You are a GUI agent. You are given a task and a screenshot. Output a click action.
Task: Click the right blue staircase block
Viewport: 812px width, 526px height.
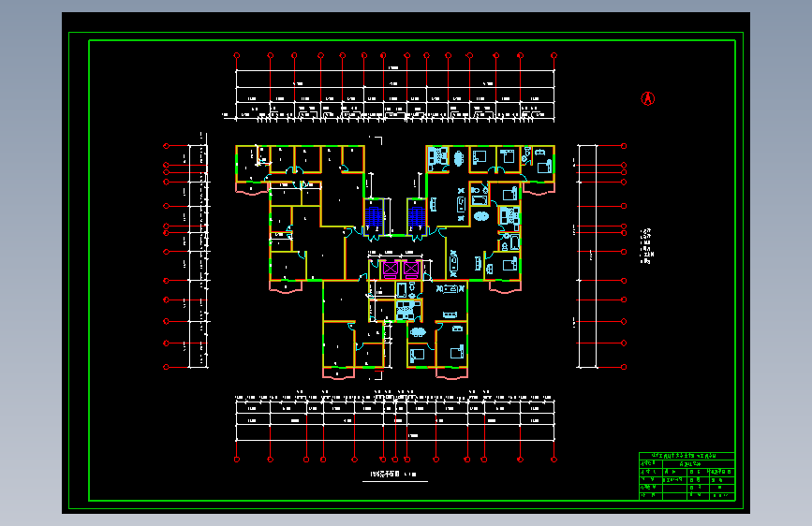[417, 216]
